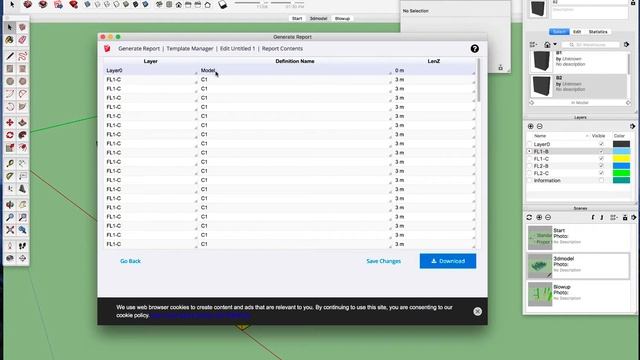Choose the Make Component tool in left toolbar
This screenshot has width=640, height=360.
coord(22,27)
